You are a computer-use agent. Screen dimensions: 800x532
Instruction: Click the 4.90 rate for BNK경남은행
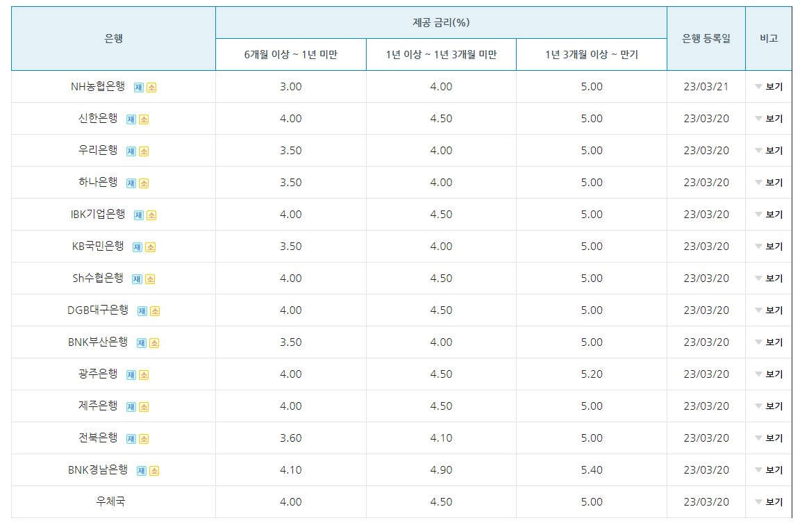pos(442,469)
